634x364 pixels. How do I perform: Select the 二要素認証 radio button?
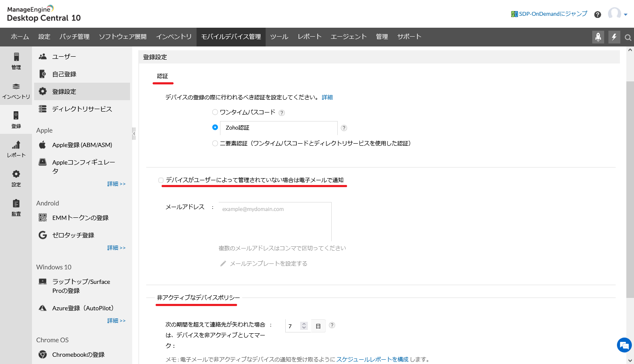(215, 143)
